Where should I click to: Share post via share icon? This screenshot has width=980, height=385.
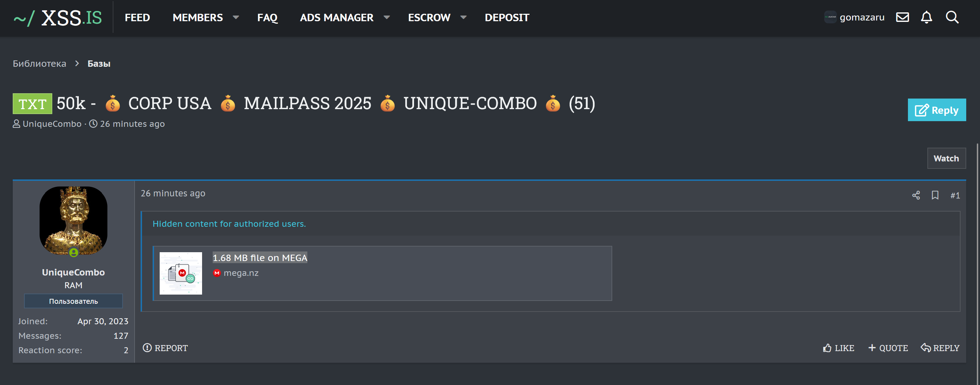[916, 195]
